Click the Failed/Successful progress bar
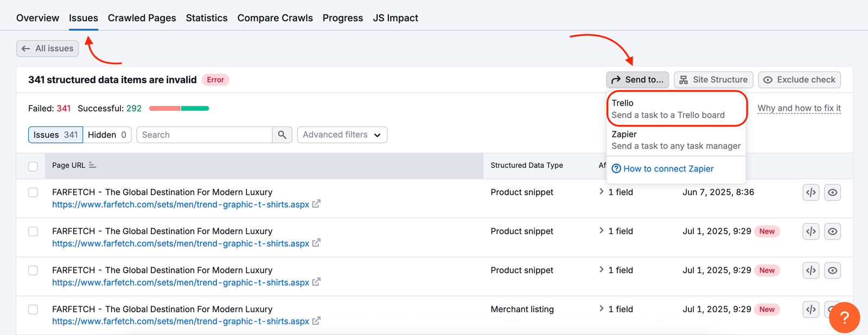This screenshot has width=868, height=335. click(x=179, y=109)
